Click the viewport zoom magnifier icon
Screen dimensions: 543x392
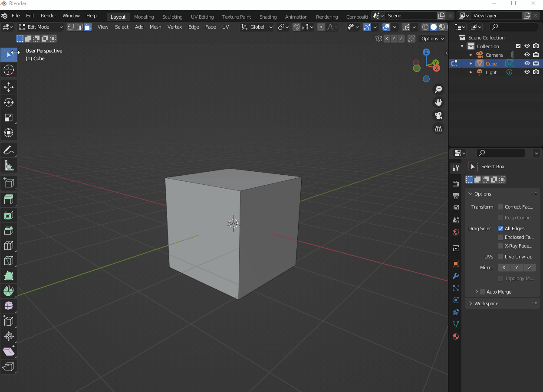438,89
